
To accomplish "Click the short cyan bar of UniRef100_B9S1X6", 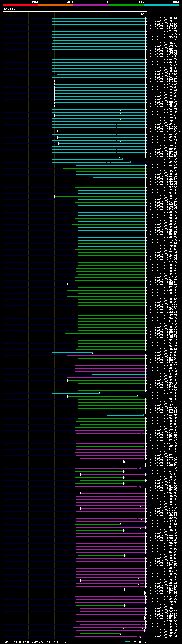I will 126,415.
